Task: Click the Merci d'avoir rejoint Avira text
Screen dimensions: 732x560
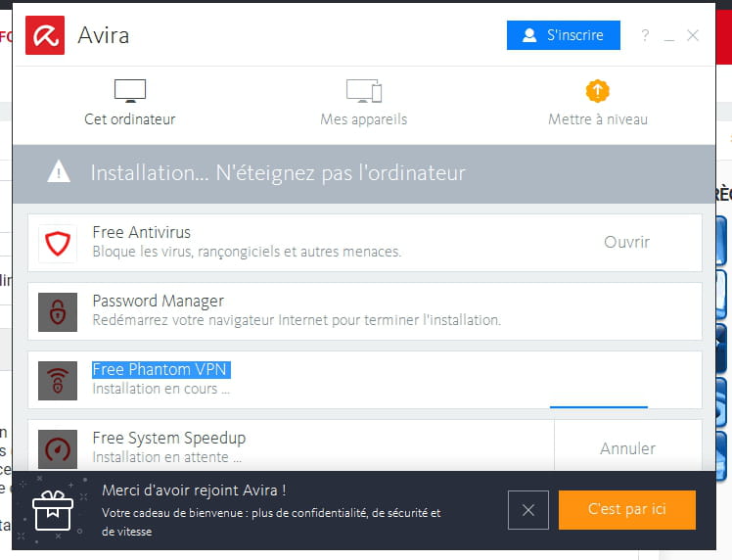Action: pos(194,490)
